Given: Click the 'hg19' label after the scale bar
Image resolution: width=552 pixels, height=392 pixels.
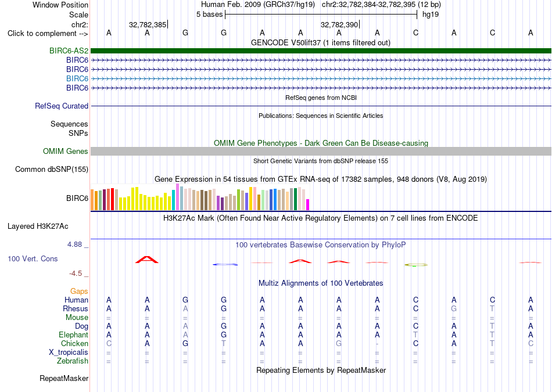Looking at the screenshot, I should pos(431,15).
